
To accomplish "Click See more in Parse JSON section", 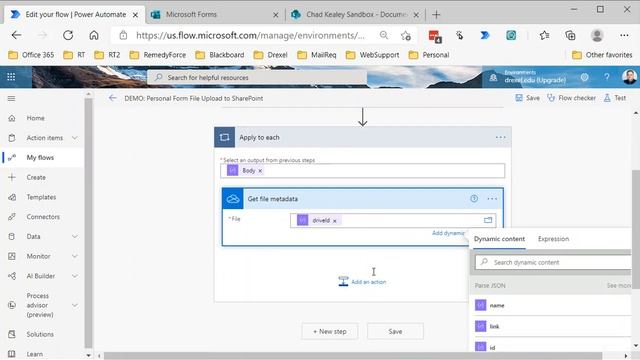I will coord(619,286).
